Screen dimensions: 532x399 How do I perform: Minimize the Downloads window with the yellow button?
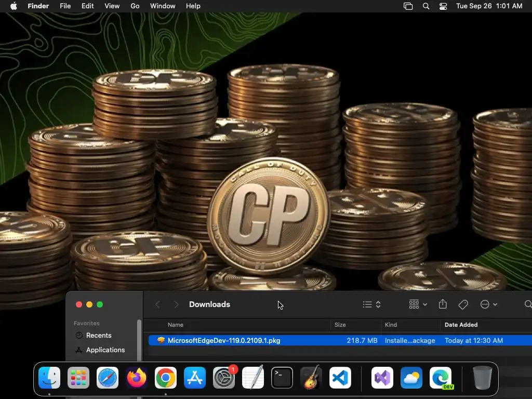pos(89,304)
